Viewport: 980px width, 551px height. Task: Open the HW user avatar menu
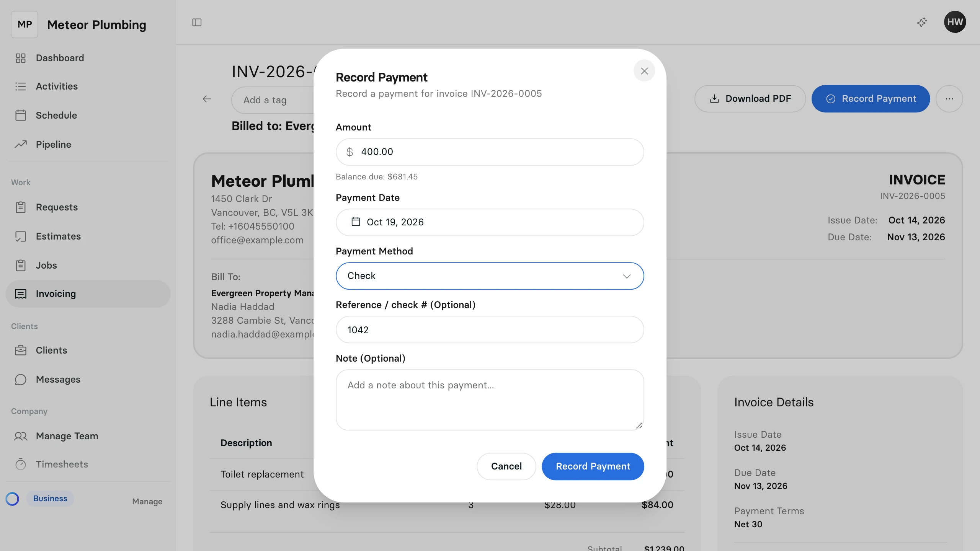(x=955, y=22)
